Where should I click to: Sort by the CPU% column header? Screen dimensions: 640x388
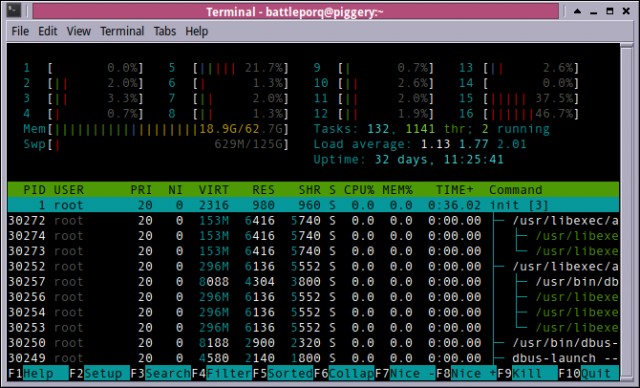click(x=359, y=190)
